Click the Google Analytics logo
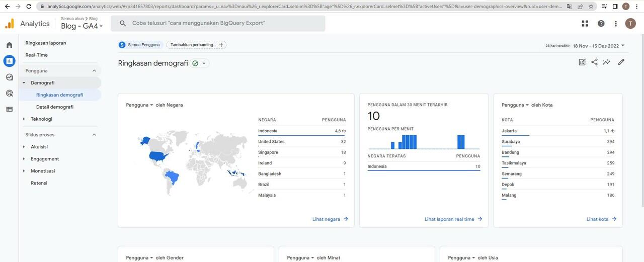The image size is (644, 262). pyautogui.click(x=10, y=24)
